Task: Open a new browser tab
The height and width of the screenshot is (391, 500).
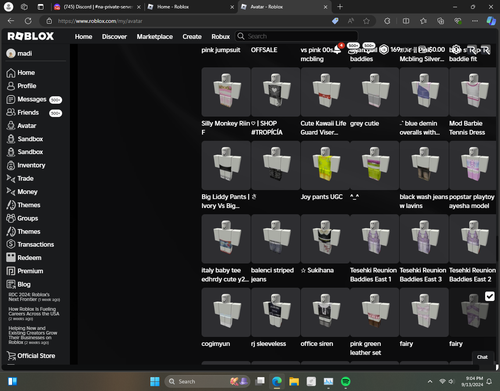Action: pyautogui.click(x=340, y=7)
